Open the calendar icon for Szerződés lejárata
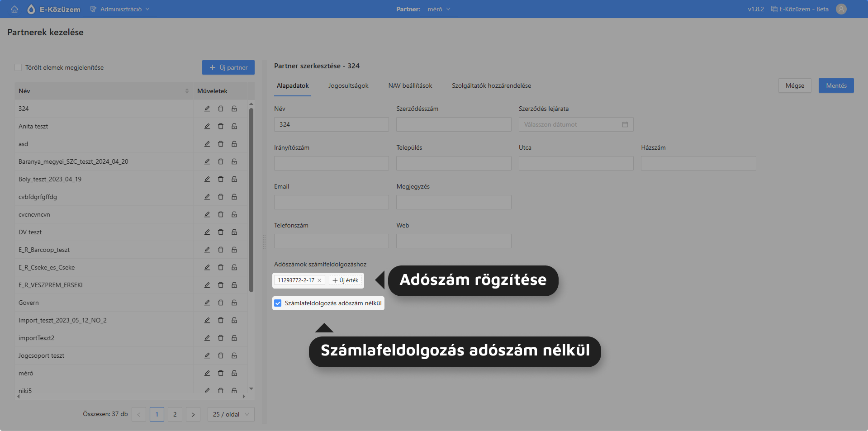This screenshot has height=431, width=868. [x=625, y=124]
